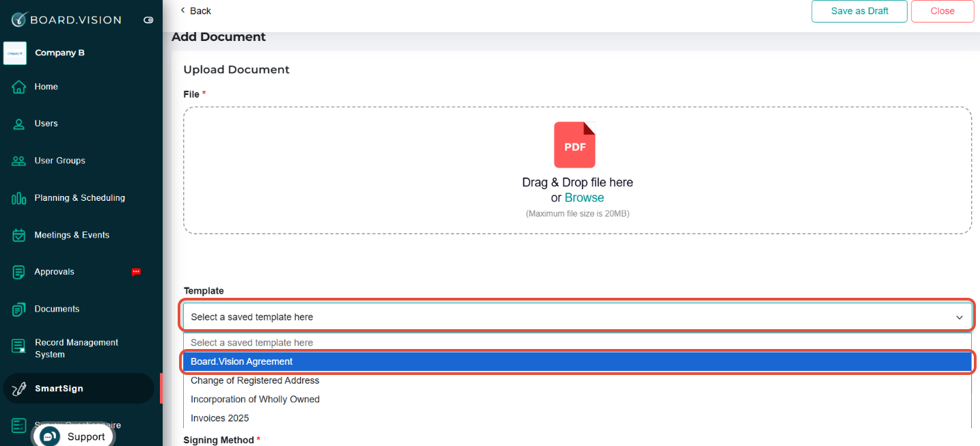
Task: Select Invoices 2025 template option
Action: (577, 418)
